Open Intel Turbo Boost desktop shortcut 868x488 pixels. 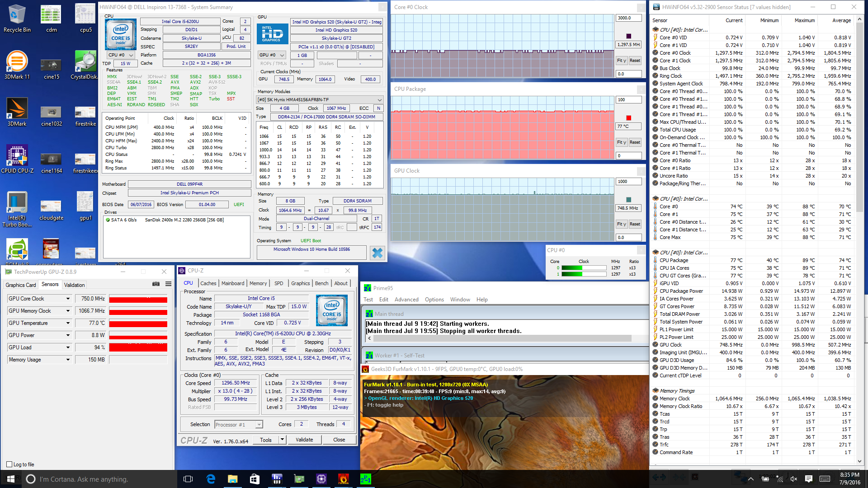click(x=17, y=209)
